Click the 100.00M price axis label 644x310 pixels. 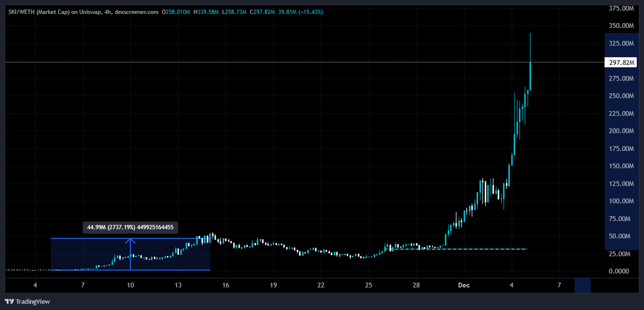tap(621, 201)
